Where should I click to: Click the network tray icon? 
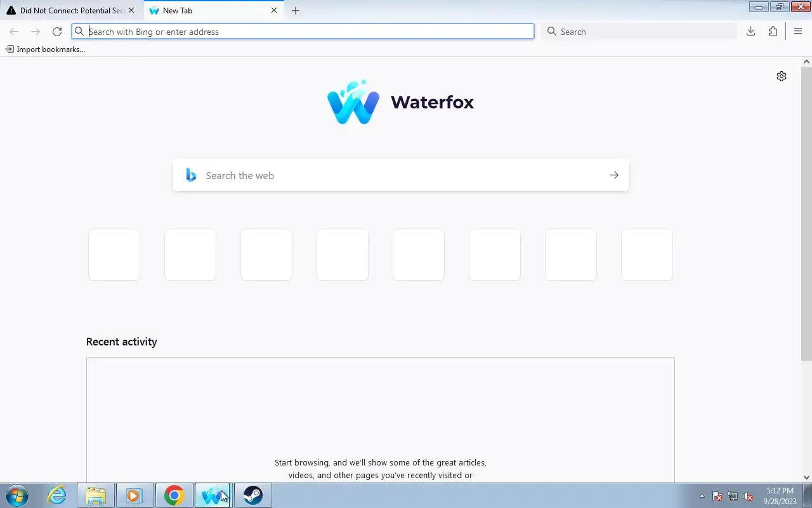pos(733,496)
